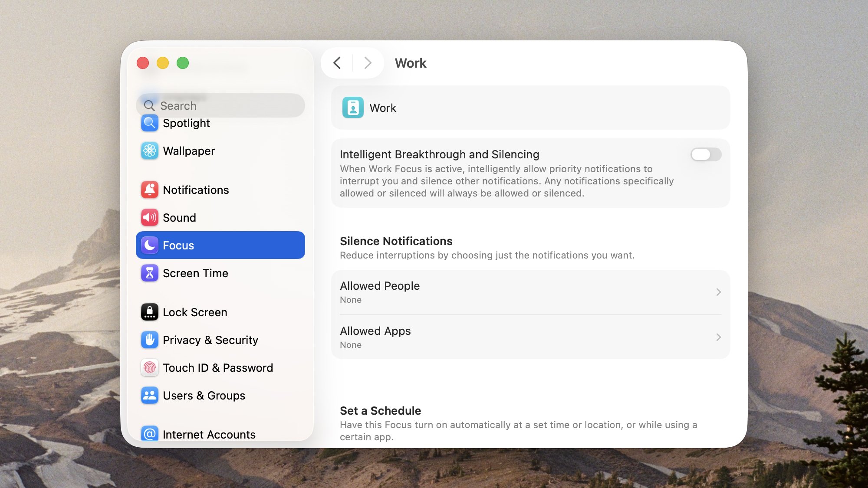
Task: Expand Allowed People chevron
Action: (718, 292)
